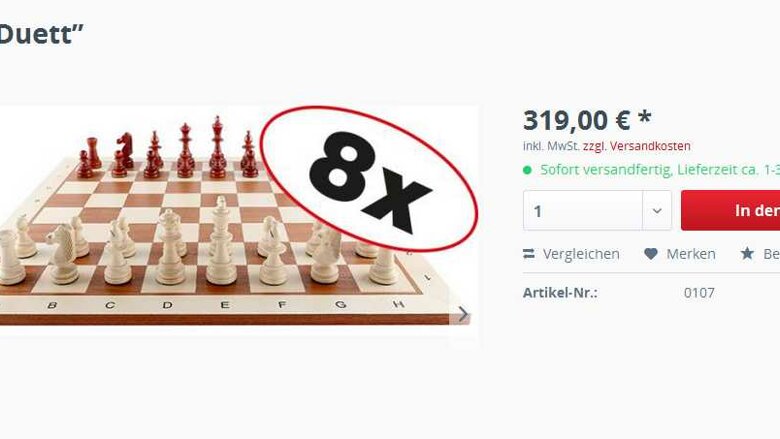Click the inkl. MwSt. tax text
This screenshot has width=780, height=439.
(551, 146)
